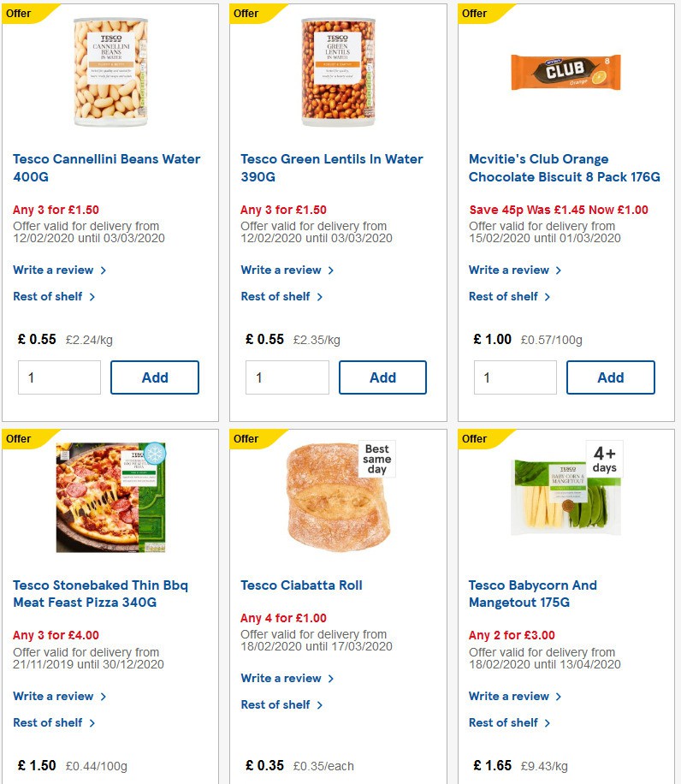Click the quantity field for the Club Orange biscuits
This screenshot has width=681, height=784.
click(515, 377)
